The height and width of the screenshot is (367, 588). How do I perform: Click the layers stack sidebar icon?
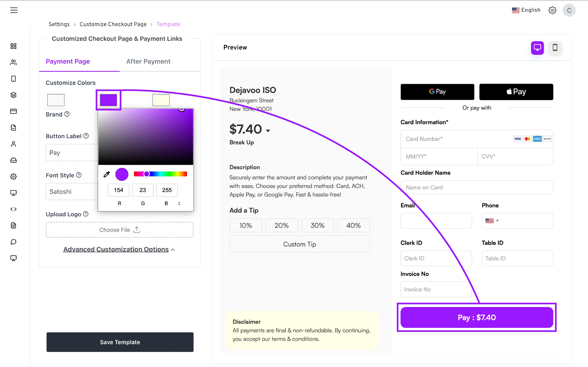14,95
